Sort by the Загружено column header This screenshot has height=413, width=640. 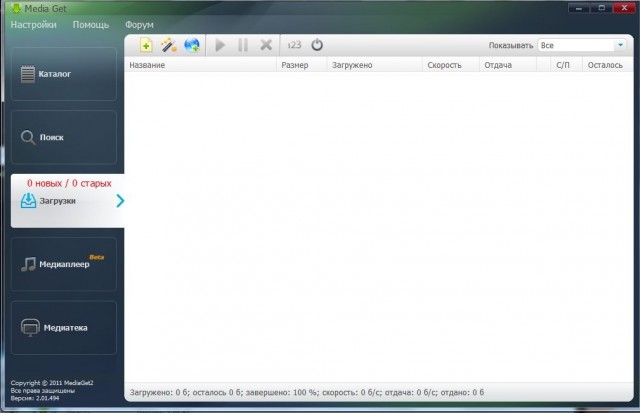point(374,65)
